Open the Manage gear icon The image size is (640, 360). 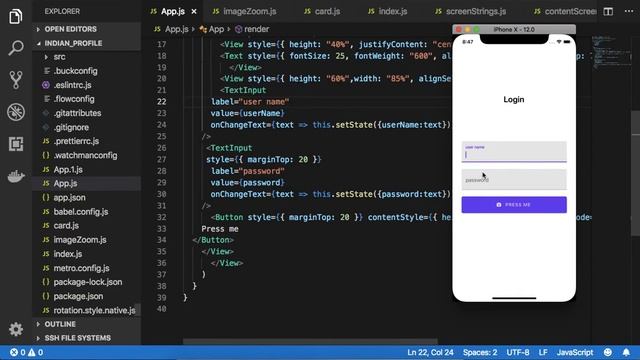click(16, 329)
